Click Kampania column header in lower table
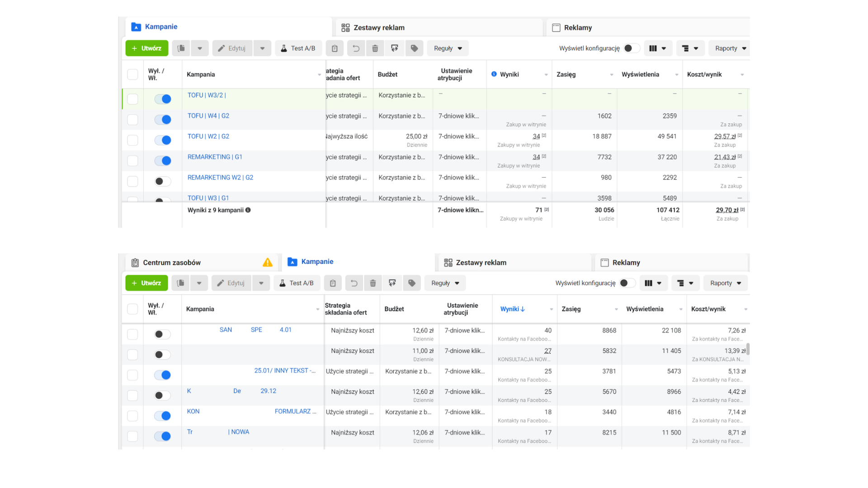 (200, 309)
